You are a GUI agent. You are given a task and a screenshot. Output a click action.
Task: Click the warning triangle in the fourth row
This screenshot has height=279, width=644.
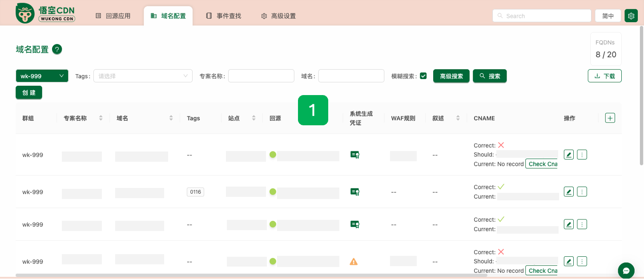coord(354,262)
